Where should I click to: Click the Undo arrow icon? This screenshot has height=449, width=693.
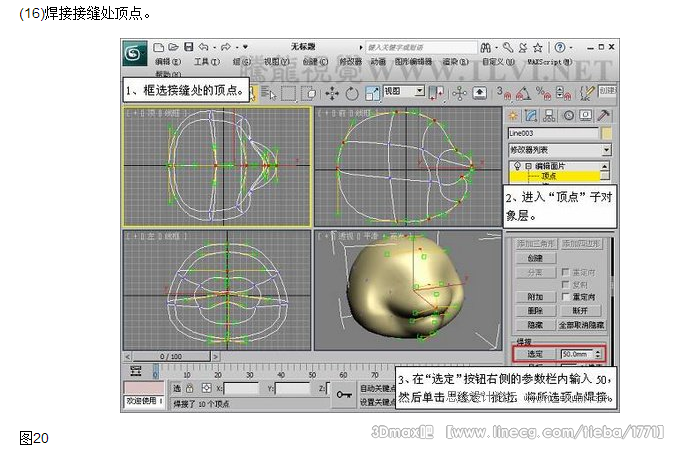[203, 47]
